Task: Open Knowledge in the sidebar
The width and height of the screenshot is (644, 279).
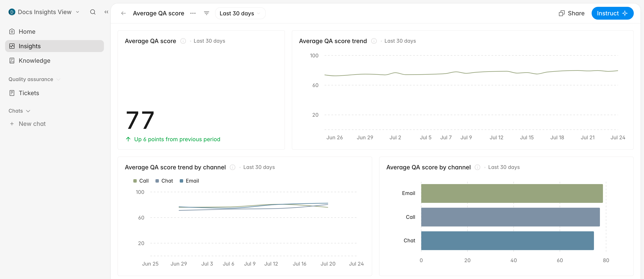Action: coord(54,61)
